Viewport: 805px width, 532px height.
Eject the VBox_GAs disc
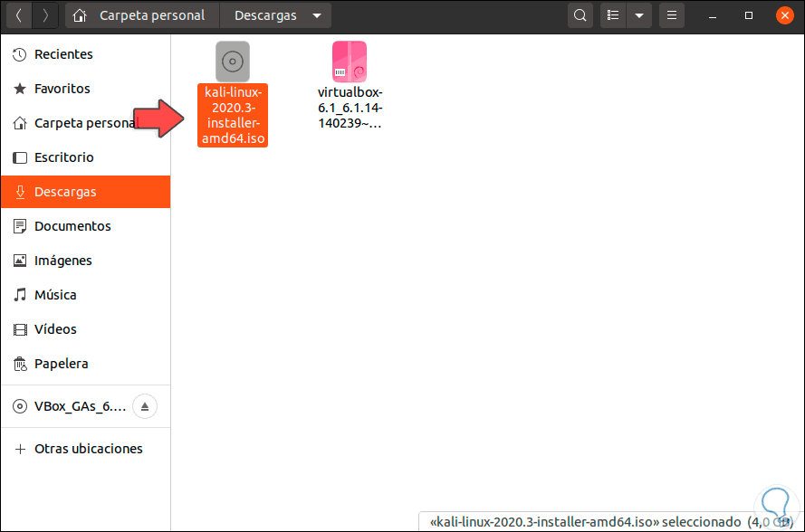point(145,406)
